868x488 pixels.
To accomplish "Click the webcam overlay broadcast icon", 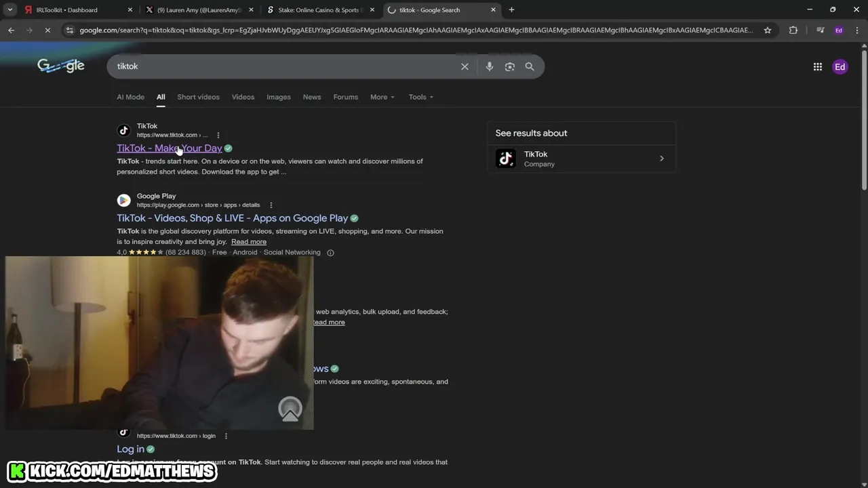I will pos(290,409).
